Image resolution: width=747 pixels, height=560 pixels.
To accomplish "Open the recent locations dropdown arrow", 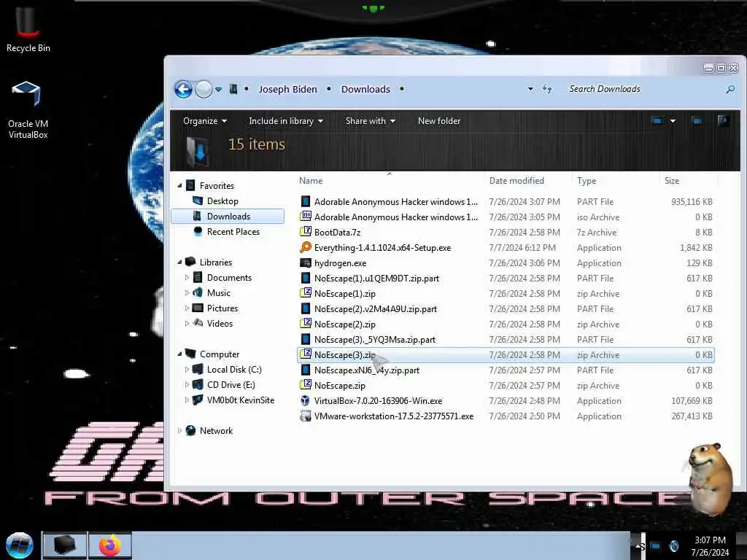I will pyautogui.click(x=218, y=90).
